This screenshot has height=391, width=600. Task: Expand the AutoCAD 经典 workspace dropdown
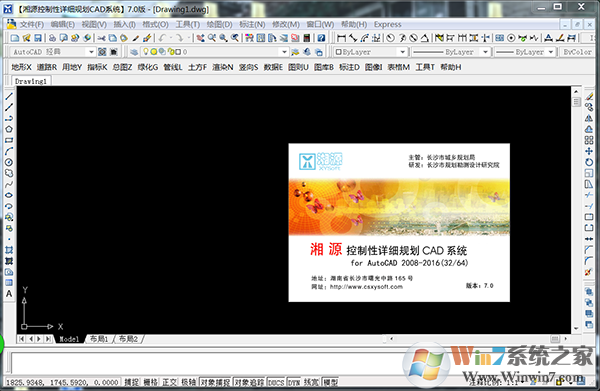(91, 52)
